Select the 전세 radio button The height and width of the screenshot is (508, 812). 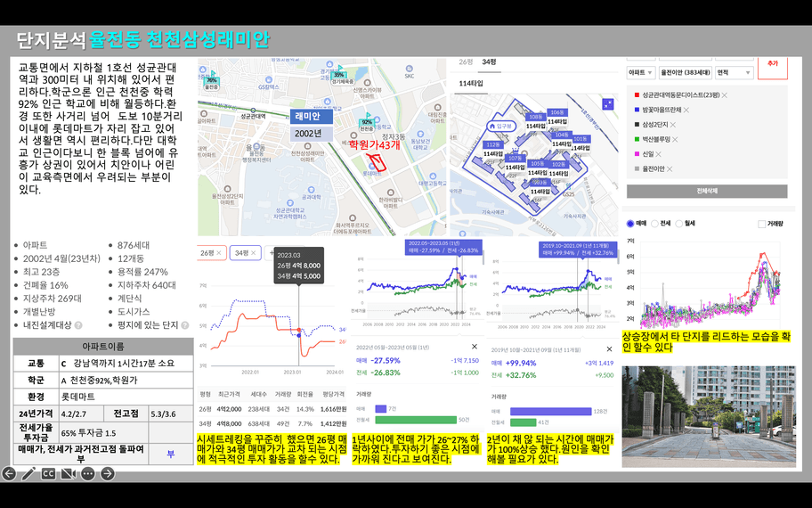point(654,224)
